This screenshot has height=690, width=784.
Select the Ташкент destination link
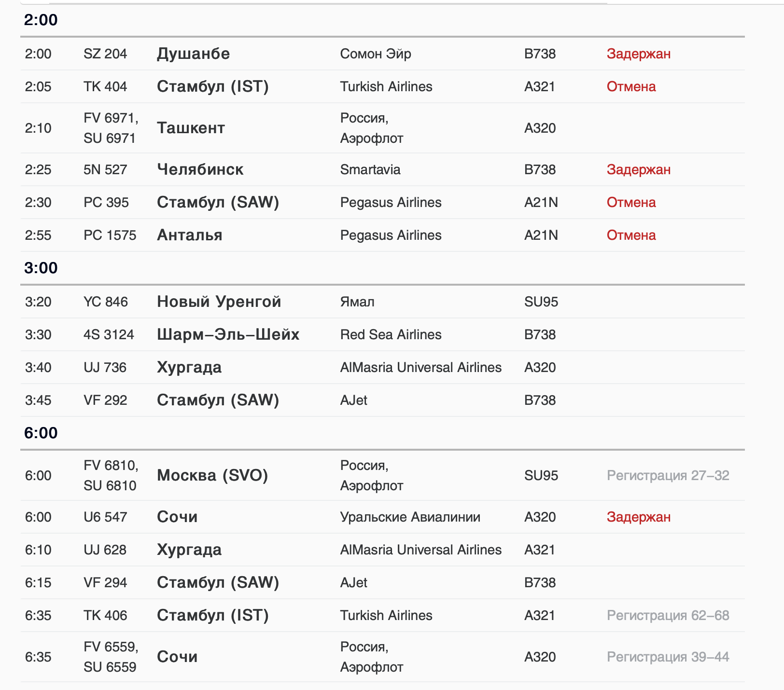point(191,128)
